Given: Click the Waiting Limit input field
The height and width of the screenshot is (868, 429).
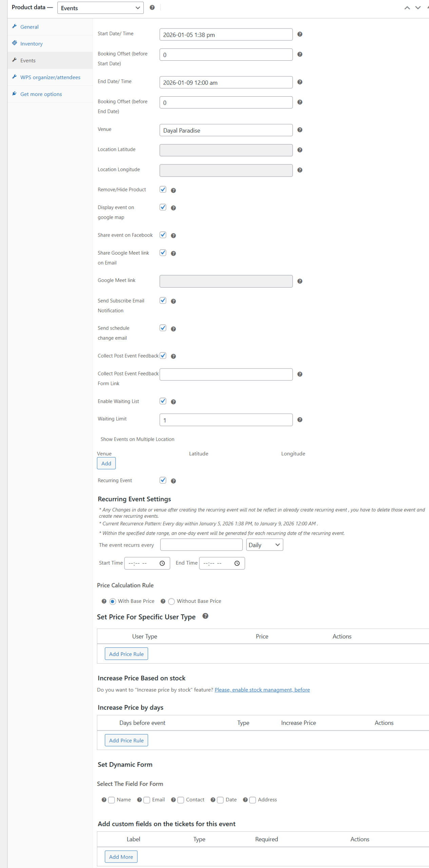Looking at the screenshot, I should [x=226, y=420].
